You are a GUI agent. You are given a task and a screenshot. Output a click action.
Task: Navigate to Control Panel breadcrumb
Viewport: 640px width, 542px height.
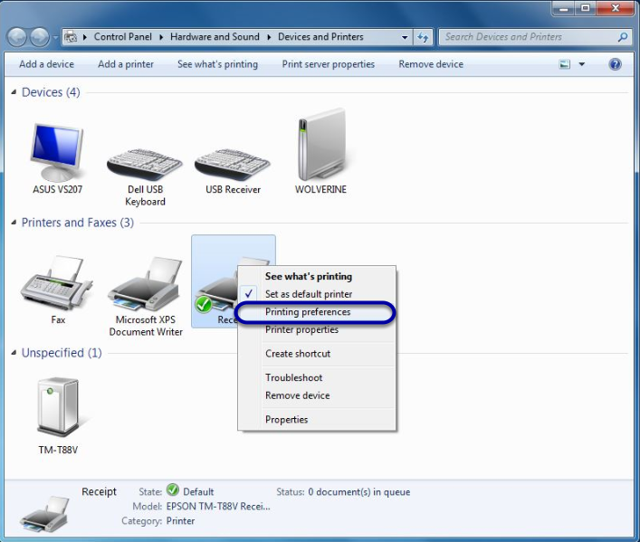[123, 37]
